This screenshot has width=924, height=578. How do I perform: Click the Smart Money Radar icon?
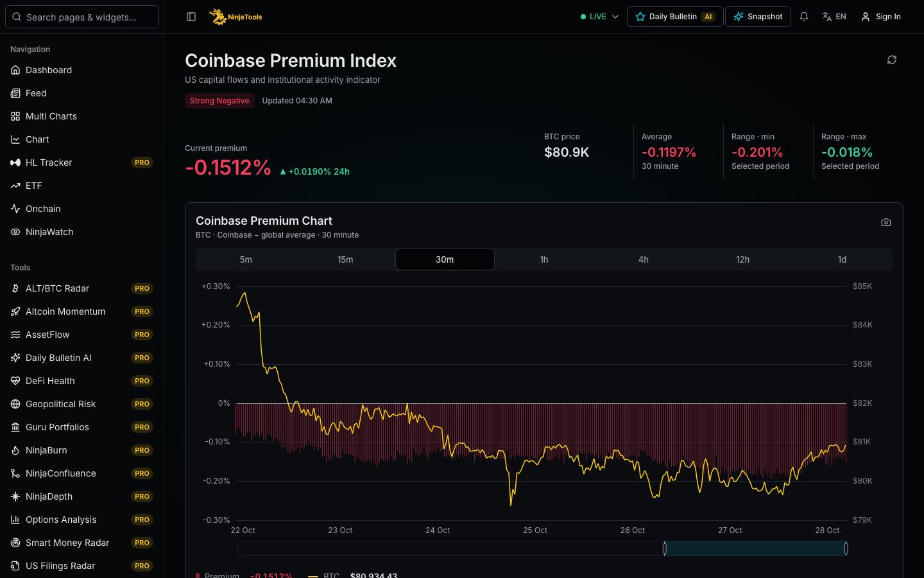15,543
